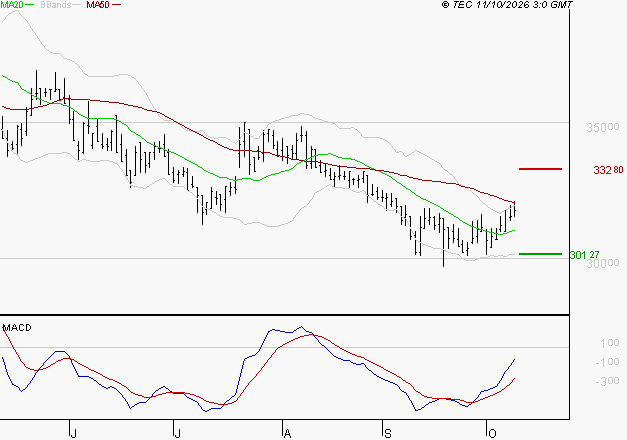Click the 350 price axis label
This screenshot has height=440, width=627.
click(603, 128)
